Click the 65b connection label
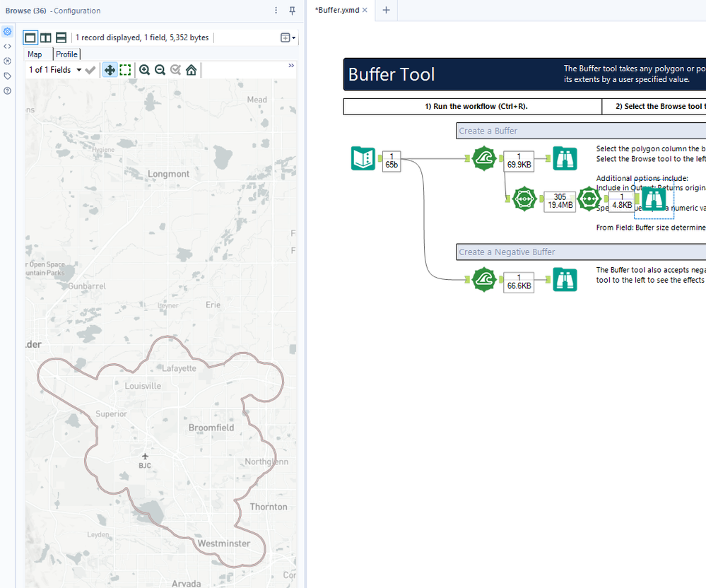The image size is (706, 588). (392, 160)
